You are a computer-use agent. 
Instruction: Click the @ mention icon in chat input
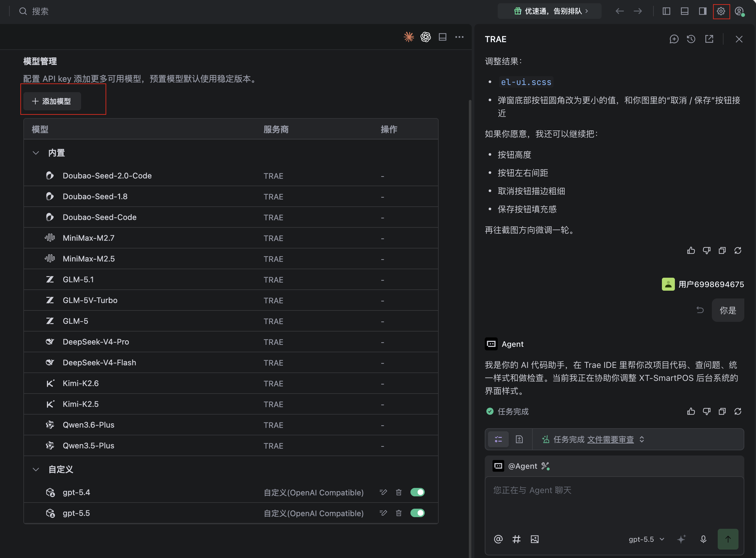point(498,539)
